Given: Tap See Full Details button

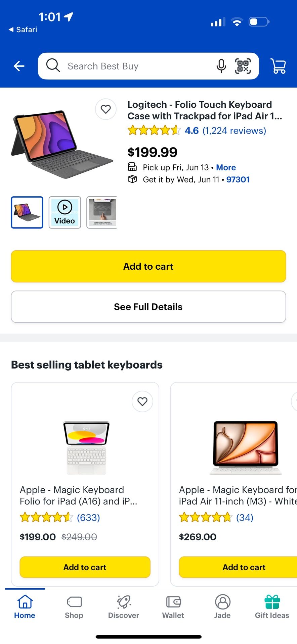Looking at the screenshot, I should [x=148, y=307].
